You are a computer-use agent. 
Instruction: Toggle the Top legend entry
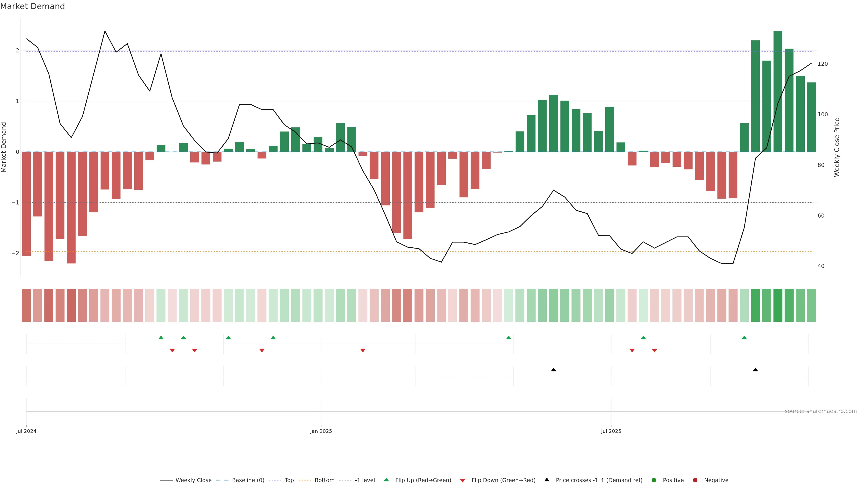(x=289, y=480)
